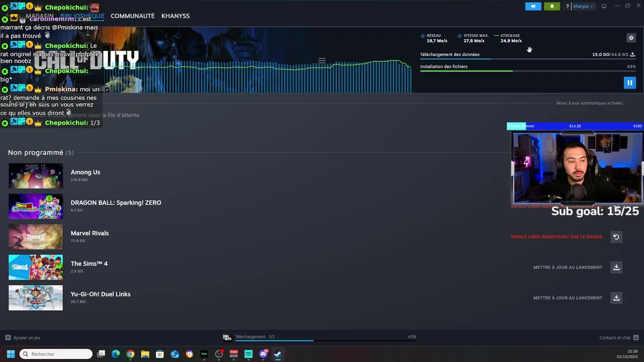Select Yu-Gi-Oh! Duel Links thumbnail
The width and height of the screenshot is (644, 362).
[36, 298]
